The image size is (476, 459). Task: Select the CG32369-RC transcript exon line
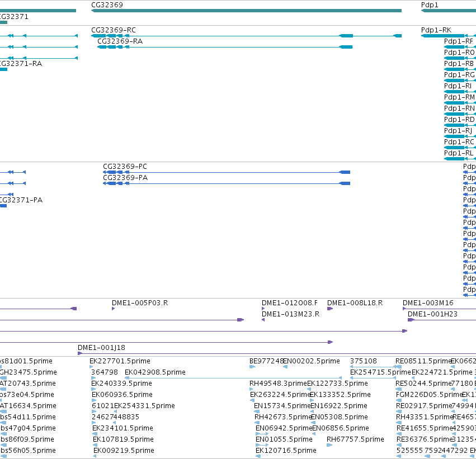[x=246, y=36]
